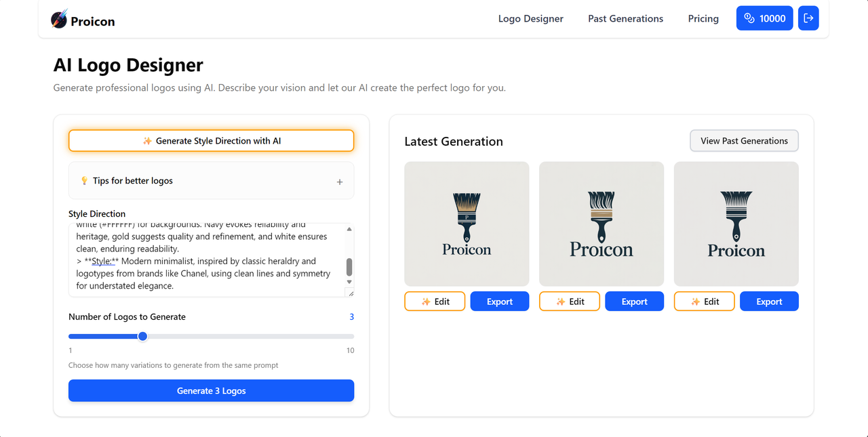Click the Proicon logo icon
The height and width of the screenshot is (437, 868).
pyautogui.click(x=60, y=19)
